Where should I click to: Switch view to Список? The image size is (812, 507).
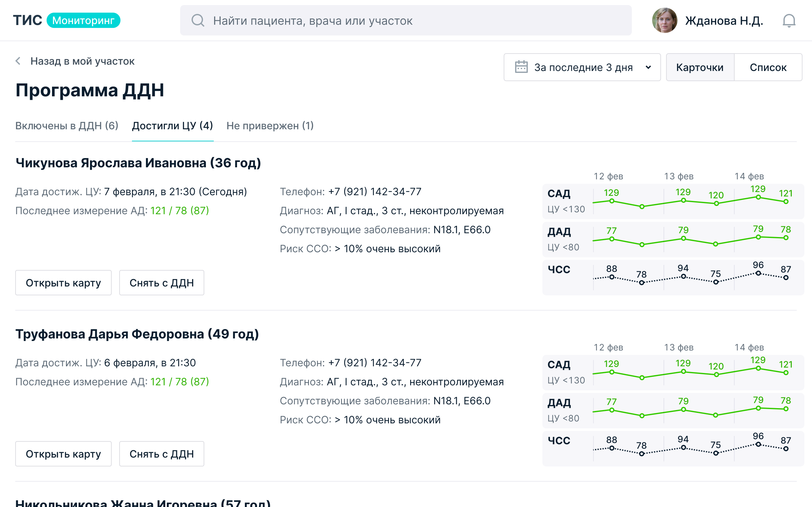point(768,67)
